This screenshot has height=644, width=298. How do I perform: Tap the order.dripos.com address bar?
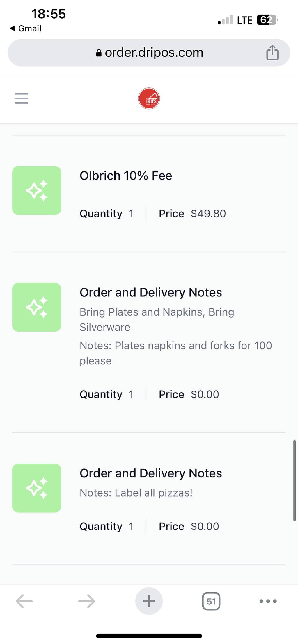(154, 53)
